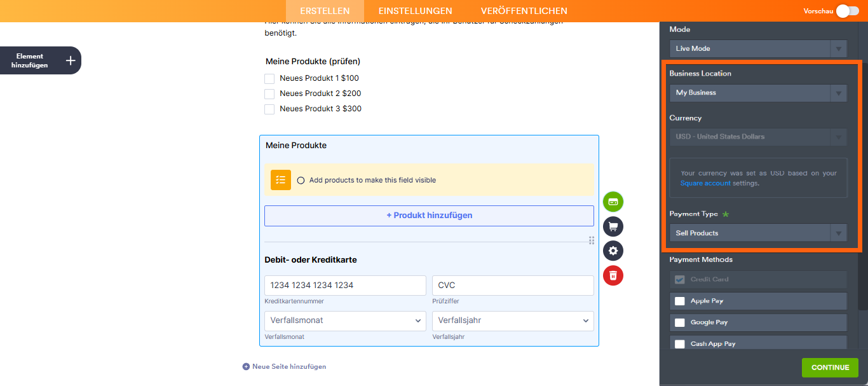Open the Verfallsmonat dropdown

click(x=345, y=321)
